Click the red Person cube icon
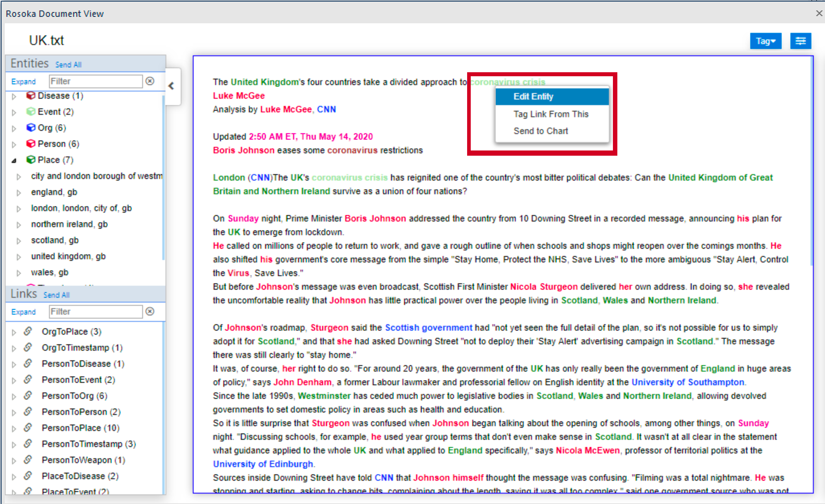This screenshot has width=825, height=504. coord(31,144)
